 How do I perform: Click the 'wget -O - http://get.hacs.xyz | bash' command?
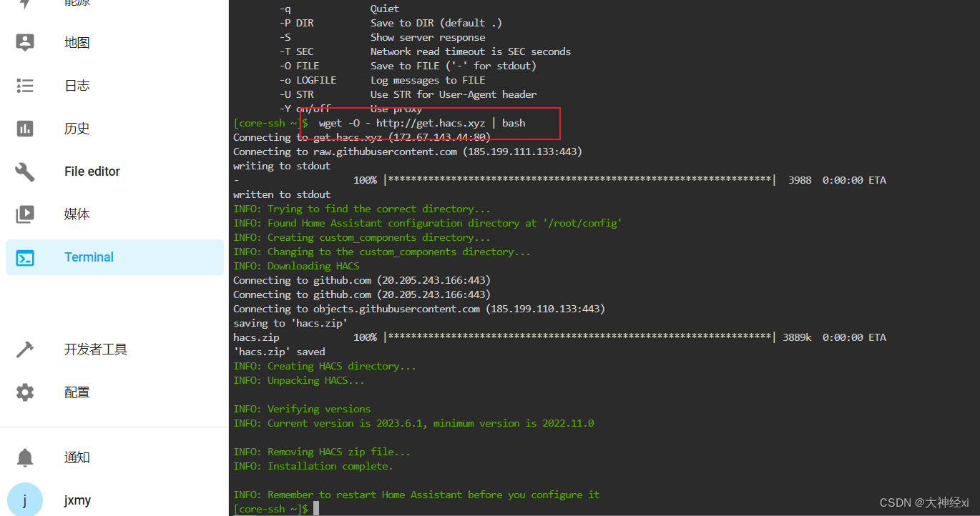click(x=422, y=123)
